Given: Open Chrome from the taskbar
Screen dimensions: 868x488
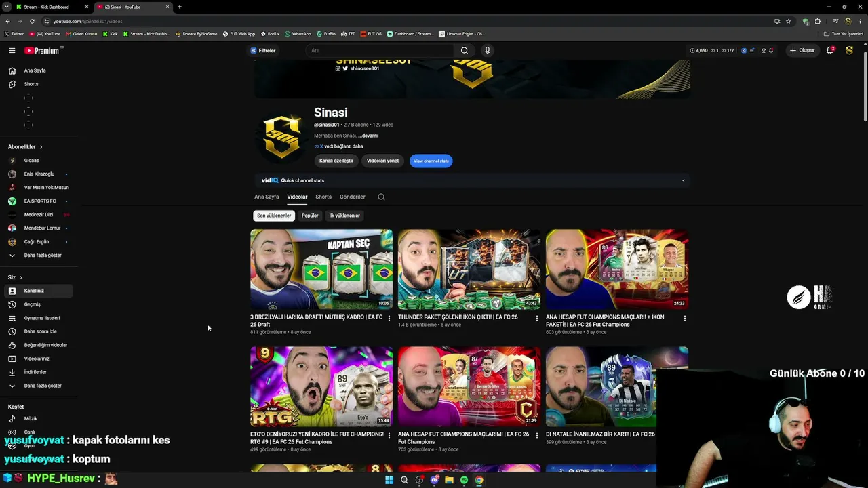Looking at the screenshot, I should point(479,480).
